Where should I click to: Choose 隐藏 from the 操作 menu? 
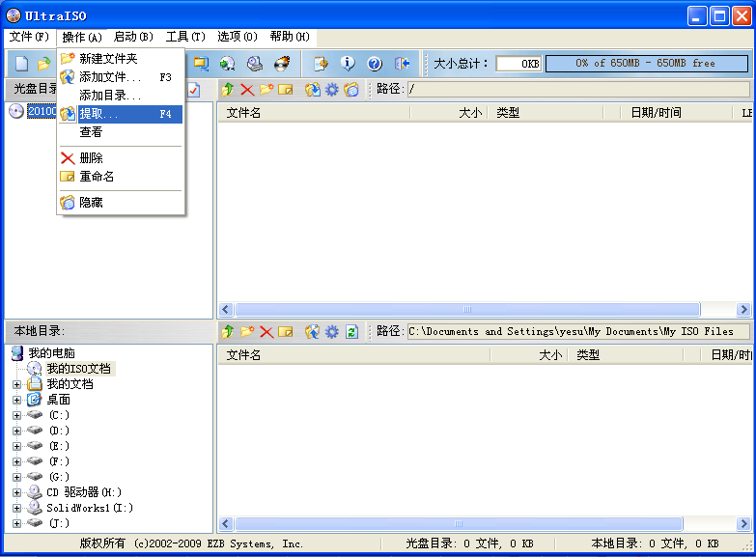point(121,203)
